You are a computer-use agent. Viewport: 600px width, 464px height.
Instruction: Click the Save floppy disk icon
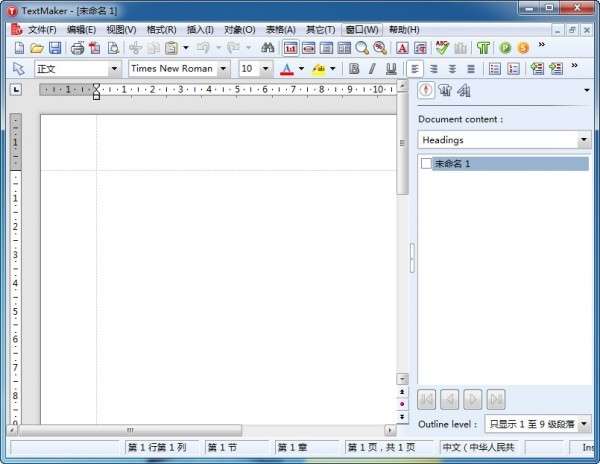[x=55, y=48]
